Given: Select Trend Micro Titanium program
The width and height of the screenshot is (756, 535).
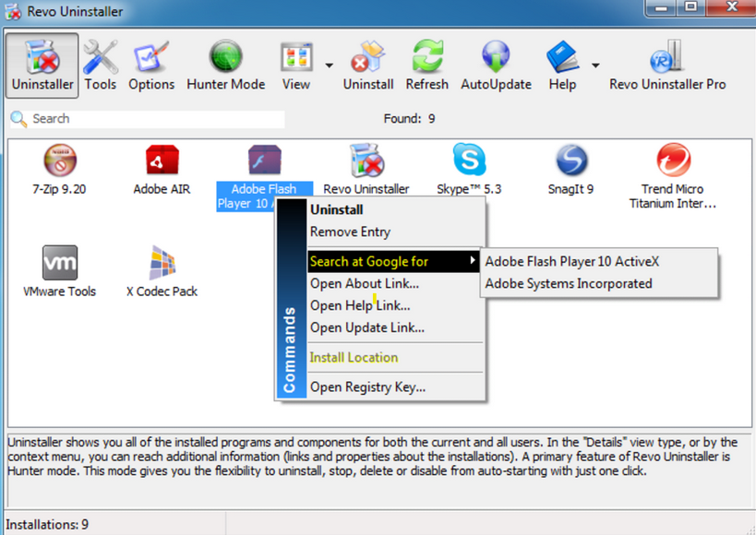Looking at the screenshot, I should (x=673, y=177).
